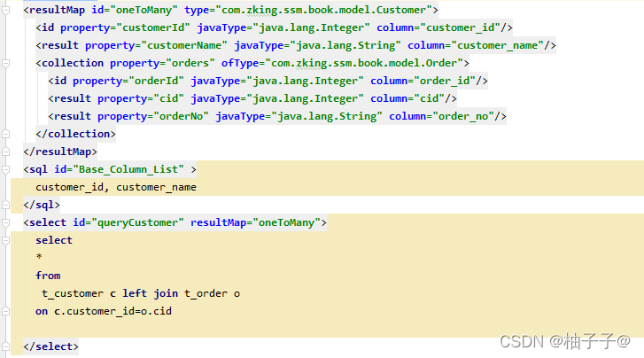Toggle fold at closing resultMap tag

tap(5, 152)
